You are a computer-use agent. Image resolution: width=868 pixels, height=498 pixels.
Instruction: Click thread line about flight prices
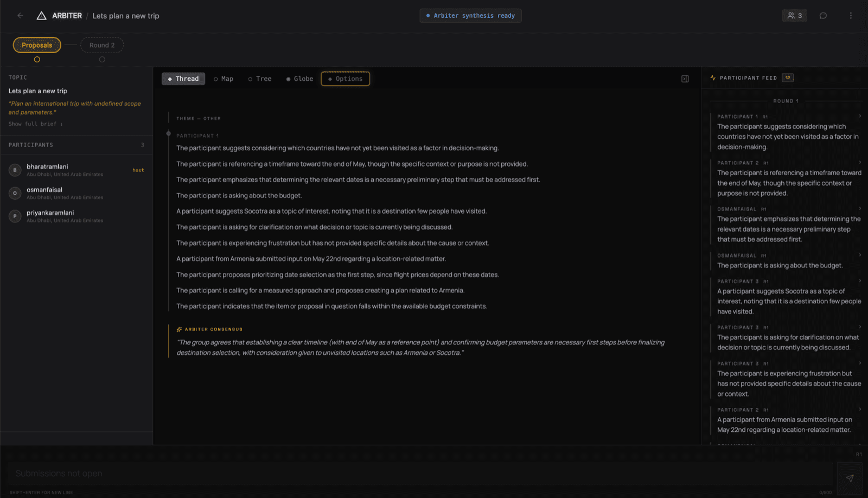337,275
